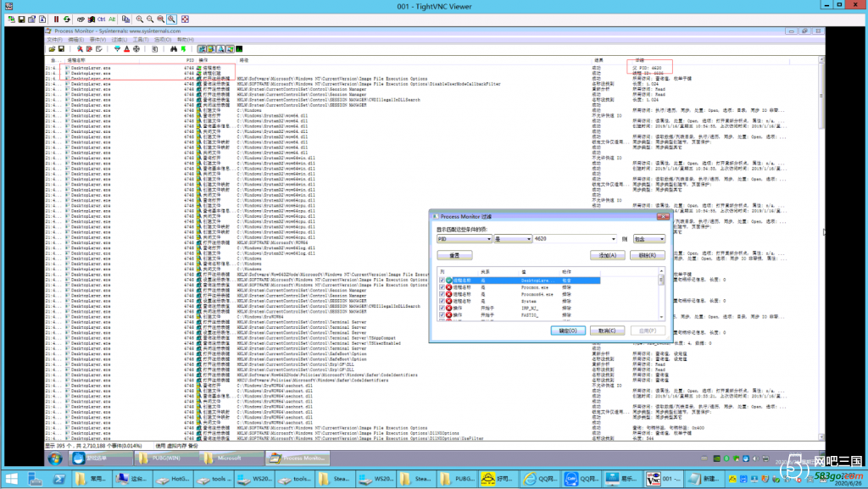Toggle Show Registry Activity icon
The image size is (868, 489).
click(x=203, y=48)
